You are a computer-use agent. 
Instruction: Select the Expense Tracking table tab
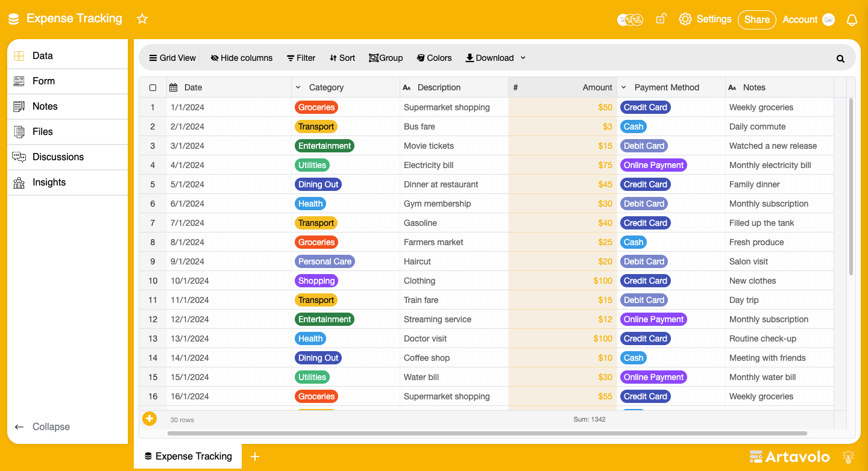coord(188,457)
